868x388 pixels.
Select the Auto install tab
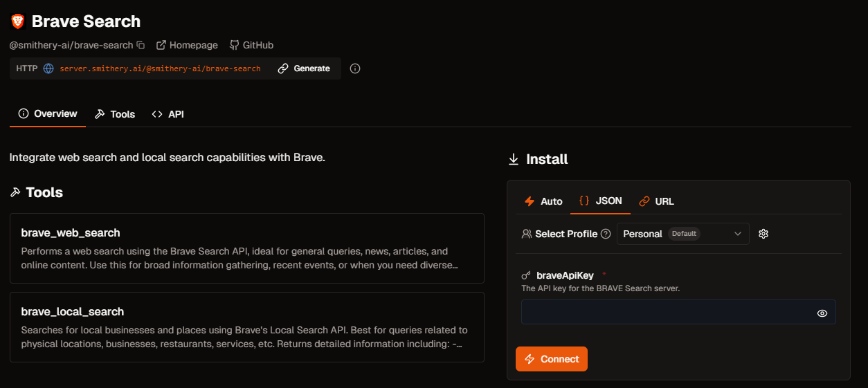[x=543, y=201]
